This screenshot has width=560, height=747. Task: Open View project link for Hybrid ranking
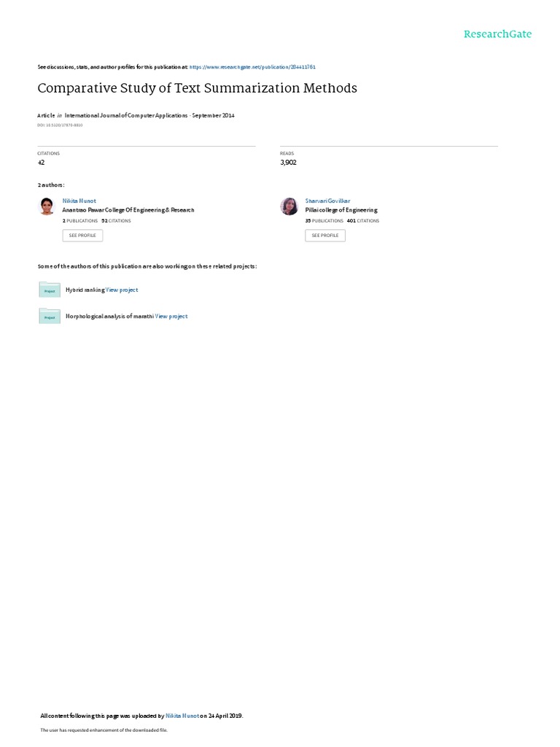pyautogui.click(x=122, y=290)
